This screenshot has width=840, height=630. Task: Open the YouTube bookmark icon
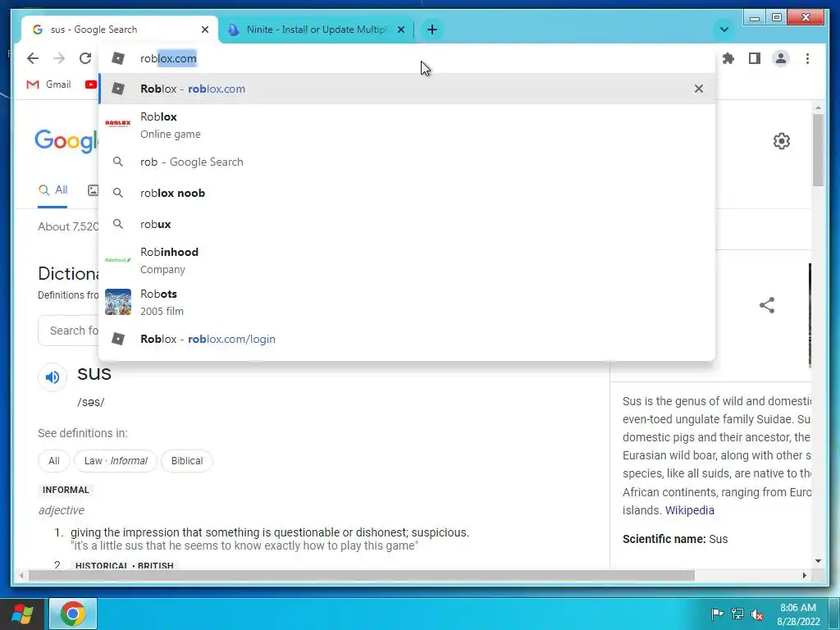click(90, 84)
